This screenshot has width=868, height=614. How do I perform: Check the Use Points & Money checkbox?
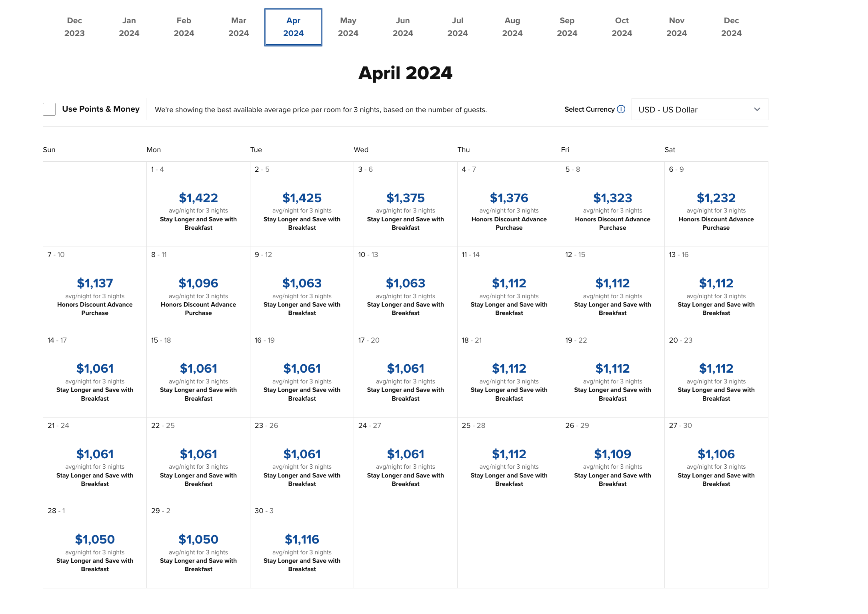[49, 109]
